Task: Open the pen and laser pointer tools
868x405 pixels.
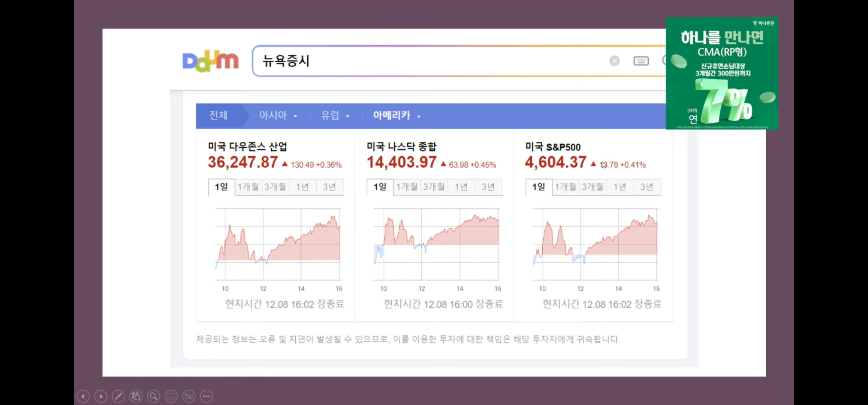Action: (x=118, y=396)
